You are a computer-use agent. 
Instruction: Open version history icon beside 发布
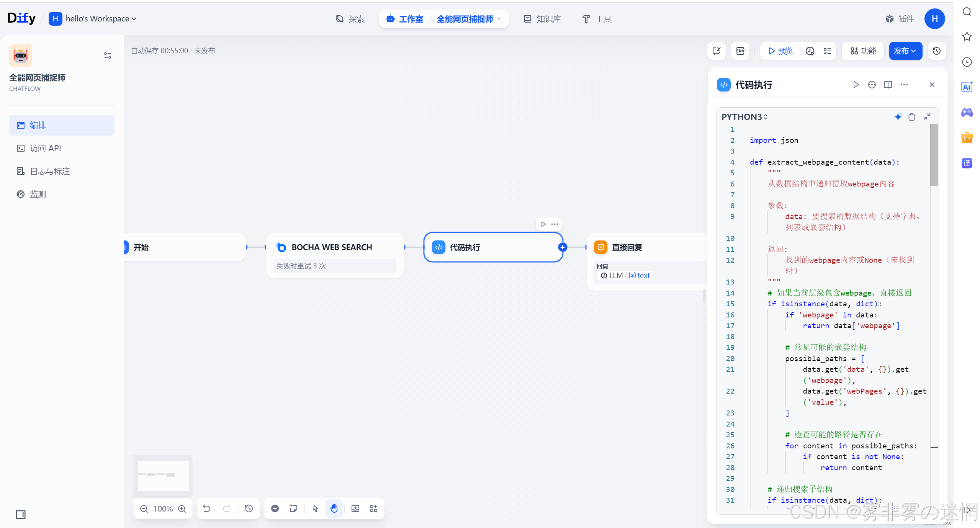tap(937, 51)
